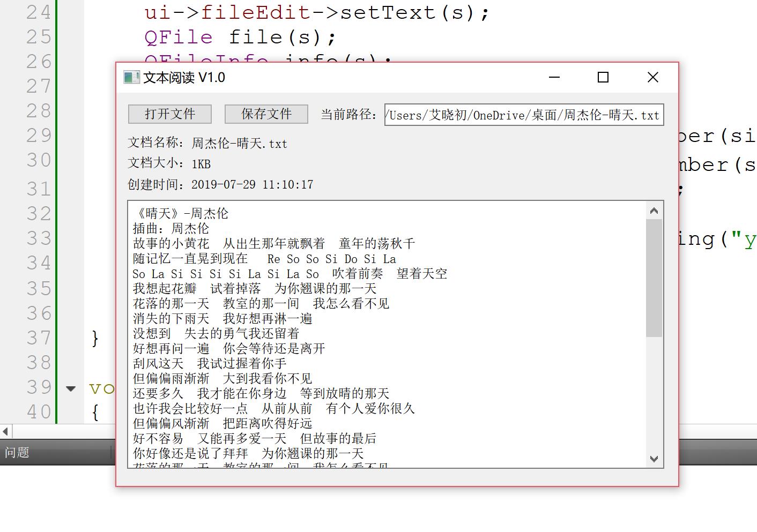Select the lyric line 《晴天》-周杰伦 in the viewer
The image size is (757, 532).
(180, 213)
